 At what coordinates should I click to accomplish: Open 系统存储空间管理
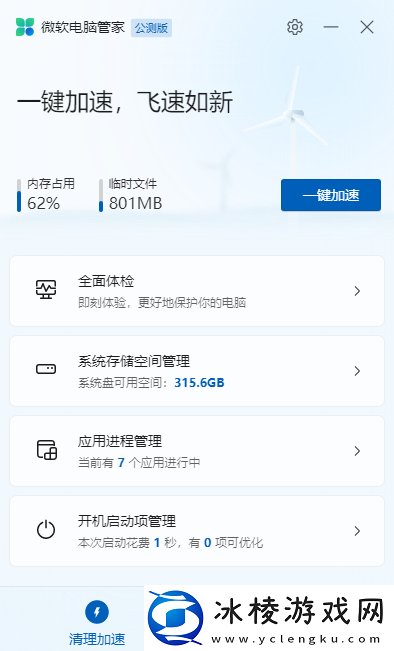[x=197, y=371]
